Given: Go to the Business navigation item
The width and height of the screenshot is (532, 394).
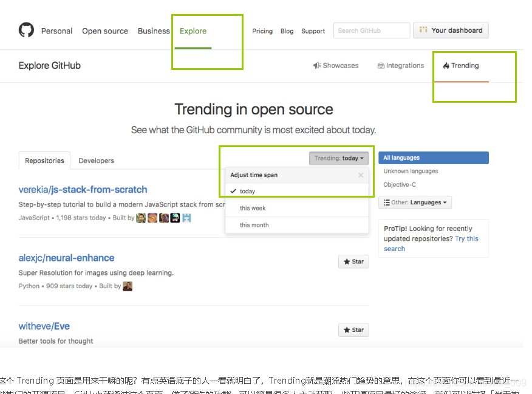Looking at the screenshot, I should (154, 31).
